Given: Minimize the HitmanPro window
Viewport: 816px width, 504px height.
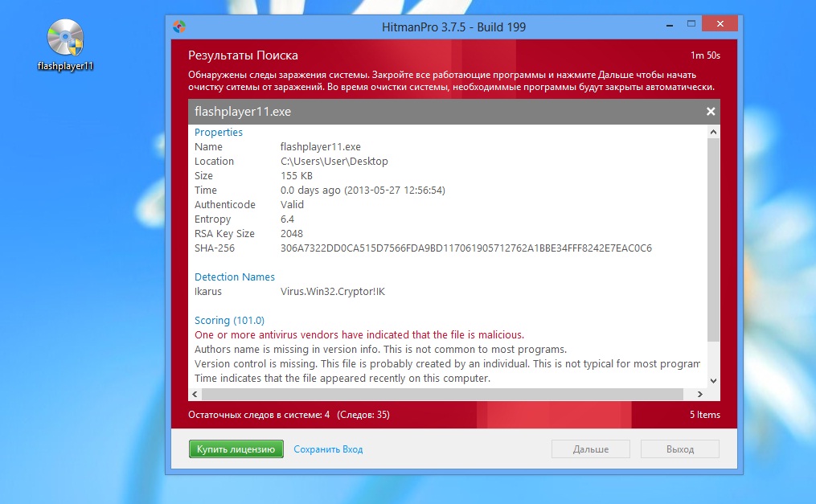Looking at the screenshot, I should point(669,24).
